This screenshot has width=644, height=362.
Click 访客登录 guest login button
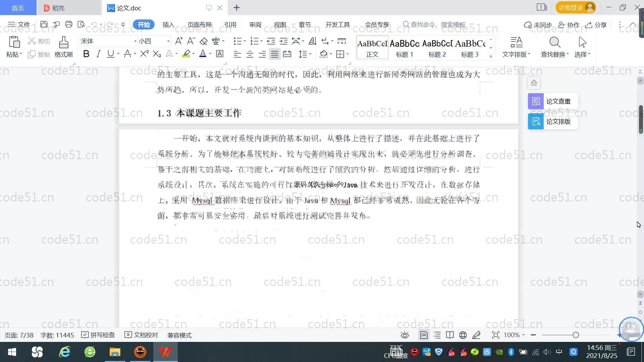576,7
